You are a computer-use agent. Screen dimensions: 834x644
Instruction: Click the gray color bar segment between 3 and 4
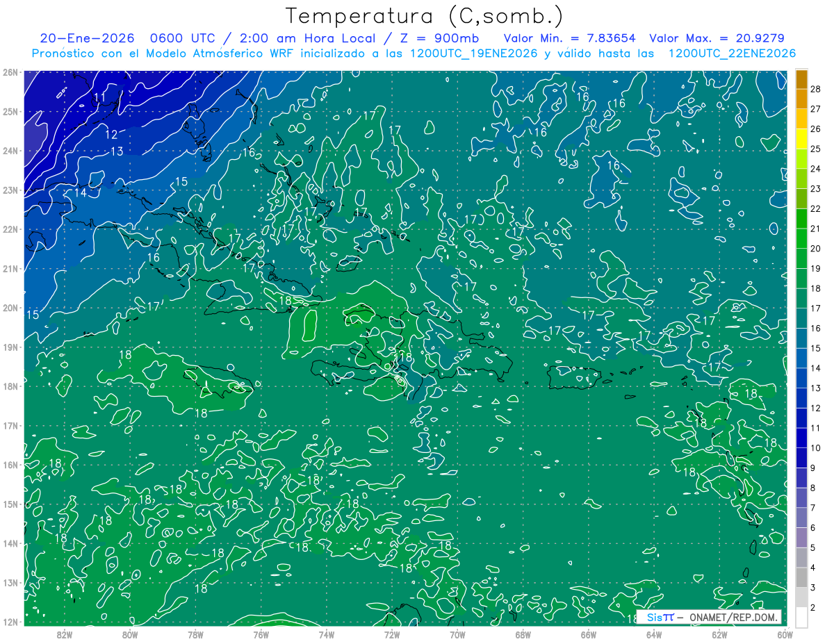click(801, 577)
